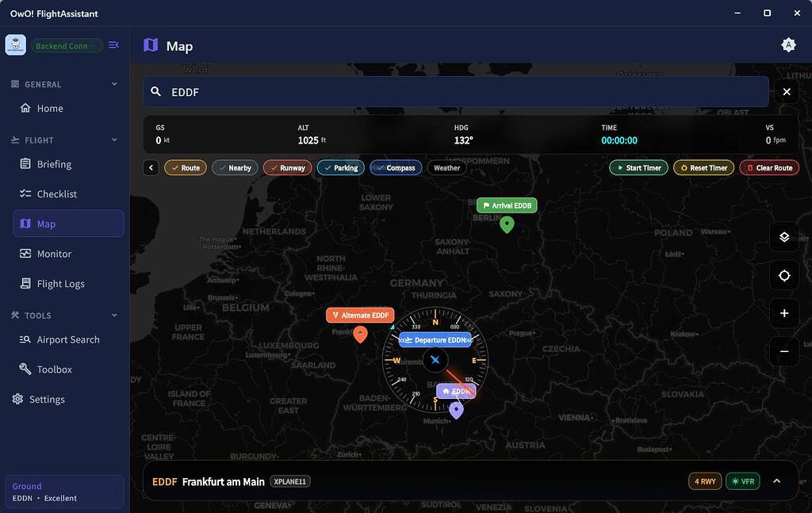Zoom in the map
Viewport: 812px width, 513px height.
784,313
